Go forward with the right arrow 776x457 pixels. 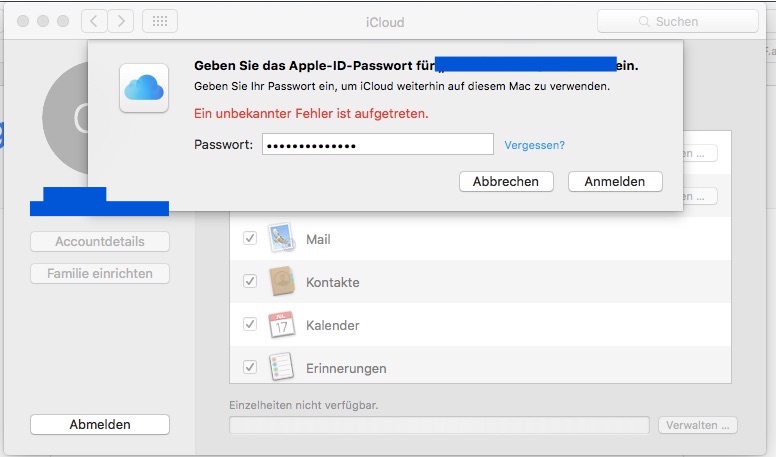pos(121,21)
